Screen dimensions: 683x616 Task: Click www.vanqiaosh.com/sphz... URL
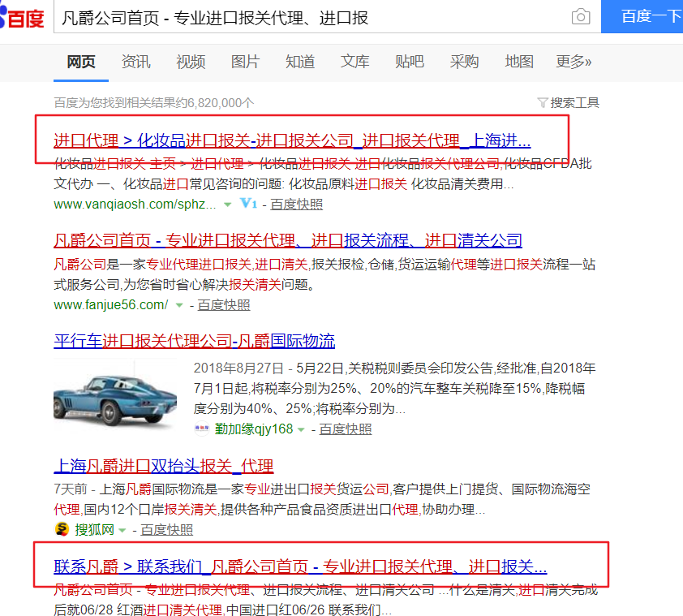[135, 204]
